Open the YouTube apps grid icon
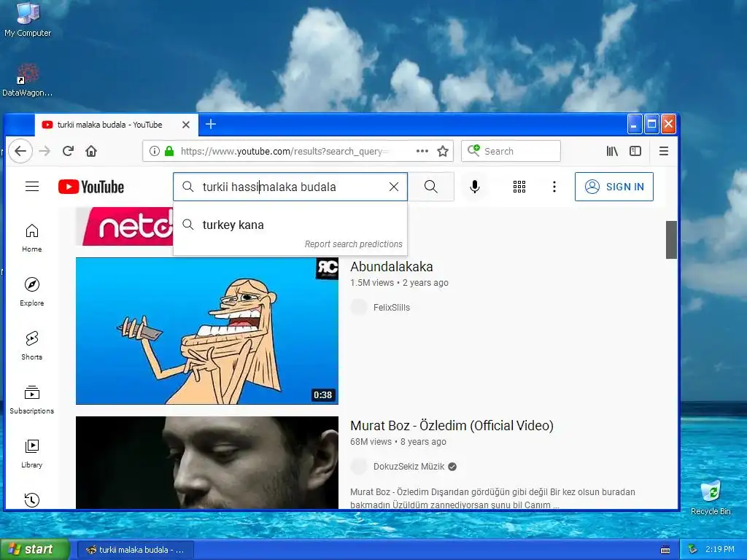747x560 pixels. point(519,187)
